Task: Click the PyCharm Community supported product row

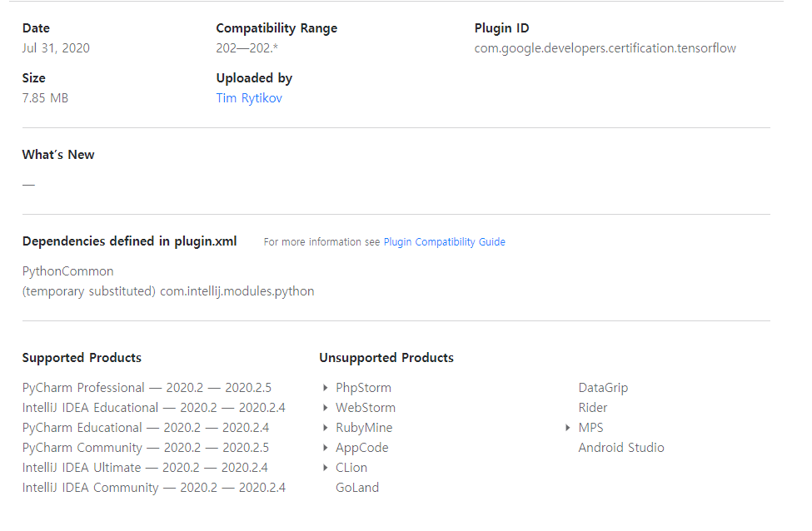Action: click(x=146, y=448)
